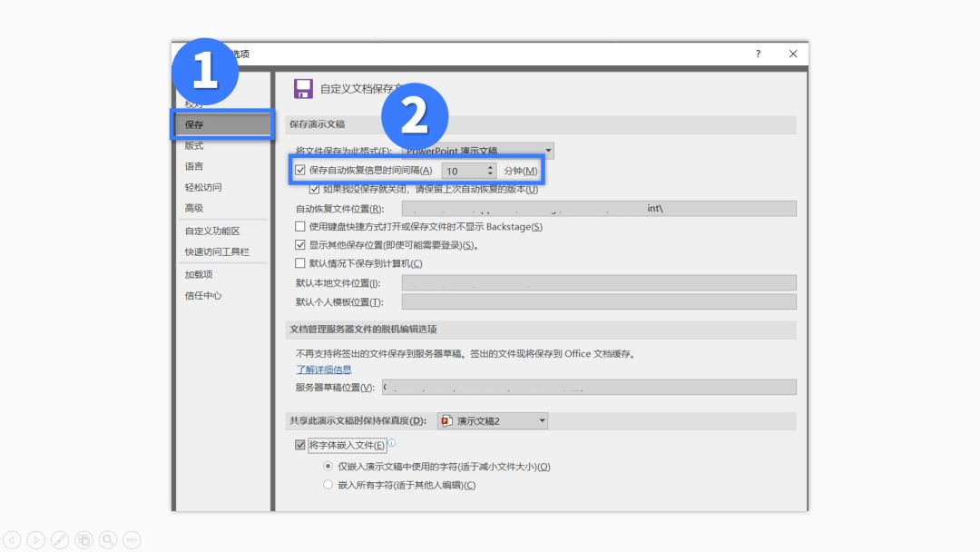Toggle keep last autorecovered version checkbox

click(x=314, y=189)
